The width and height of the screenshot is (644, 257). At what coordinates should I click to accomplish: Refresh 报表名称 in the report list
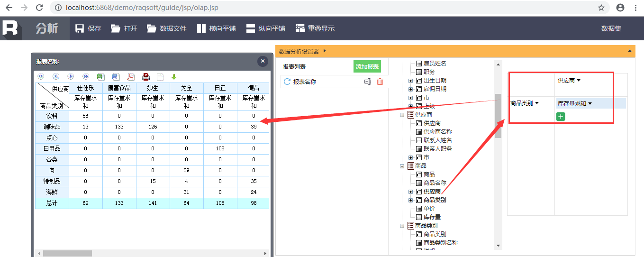click(287, 82)
